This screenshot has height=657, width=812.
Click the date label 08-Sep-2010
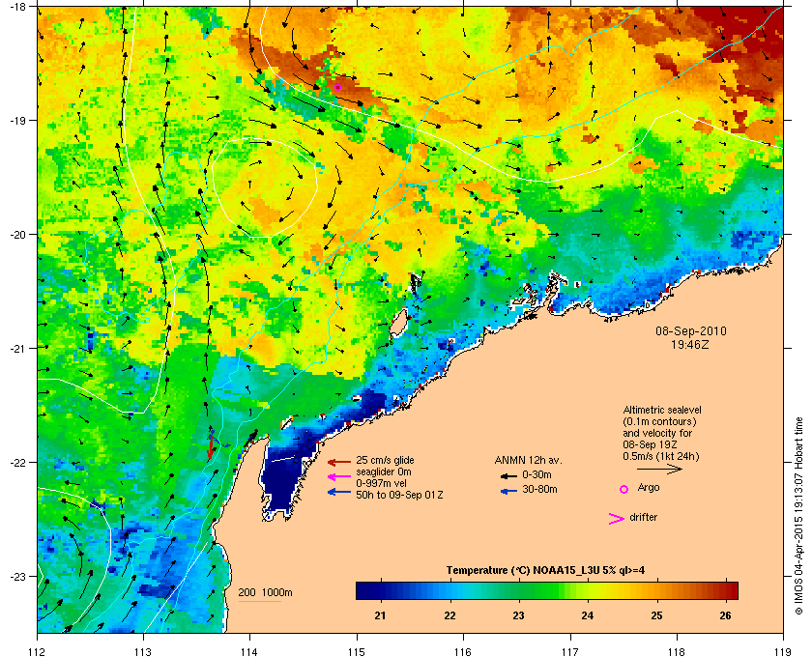(x=691, y=330)
